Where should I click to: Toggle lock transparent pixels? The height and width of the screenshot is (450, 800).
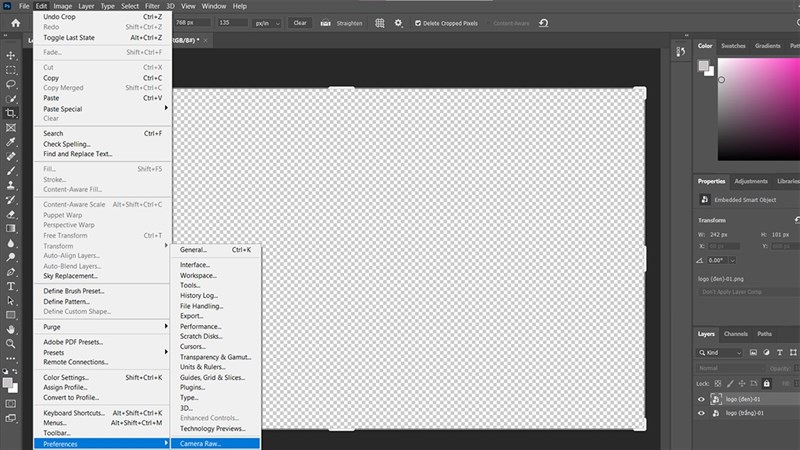718,383
